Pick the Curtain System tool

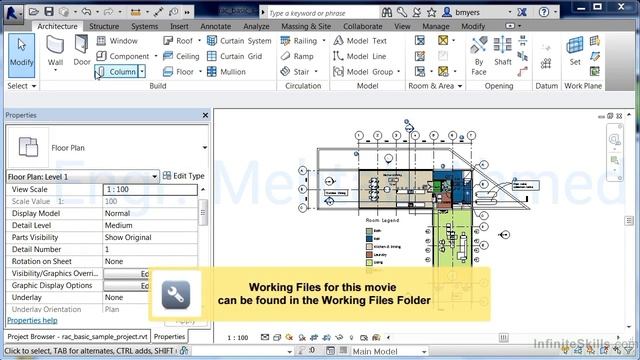coord(239,41)
